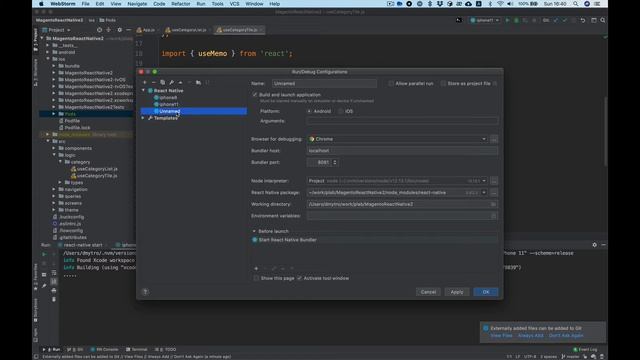Debug the configuration with bug icon
This screenshot has height=360, width=640.
(516, 20)
